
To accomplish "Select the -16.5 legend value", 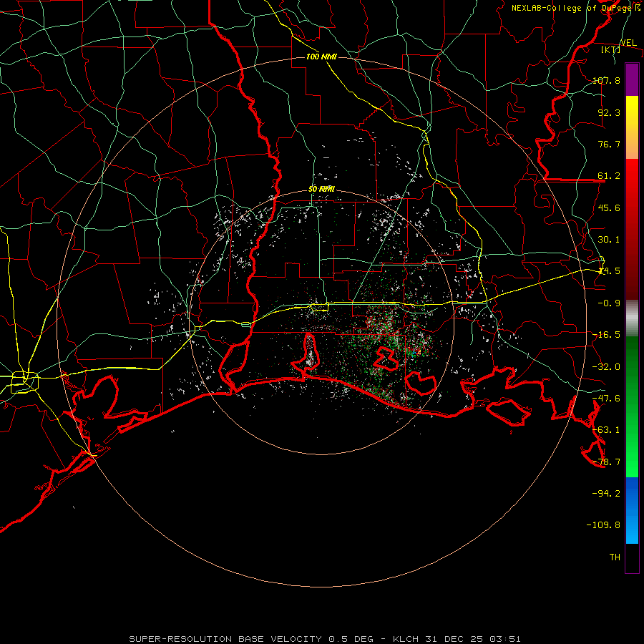I will [606, 335].
